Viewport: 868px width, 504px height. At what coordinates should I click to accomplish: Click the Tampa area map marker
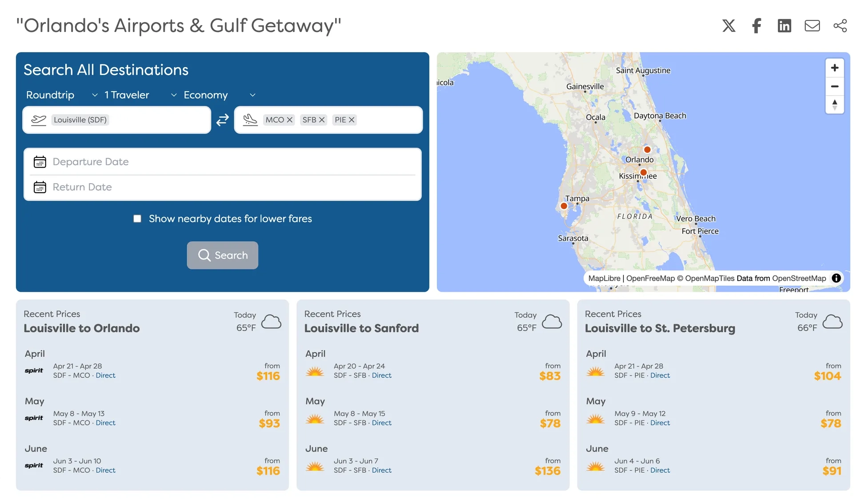[564, 206]
